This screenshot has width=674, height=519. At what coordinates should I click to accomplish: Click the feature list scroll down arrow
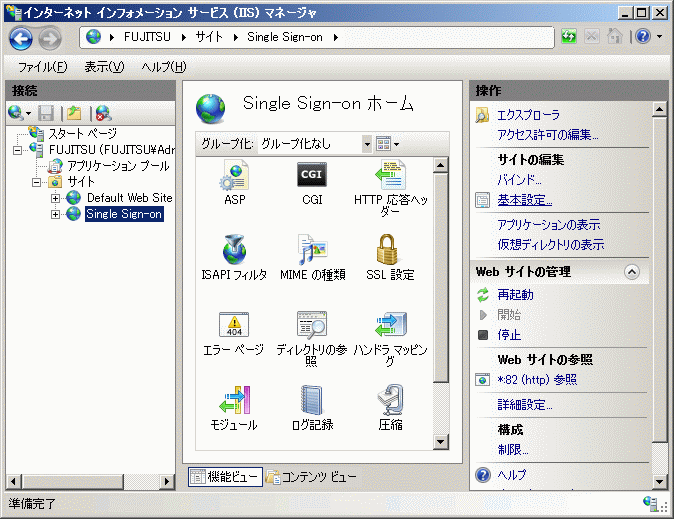pos(441,442)
